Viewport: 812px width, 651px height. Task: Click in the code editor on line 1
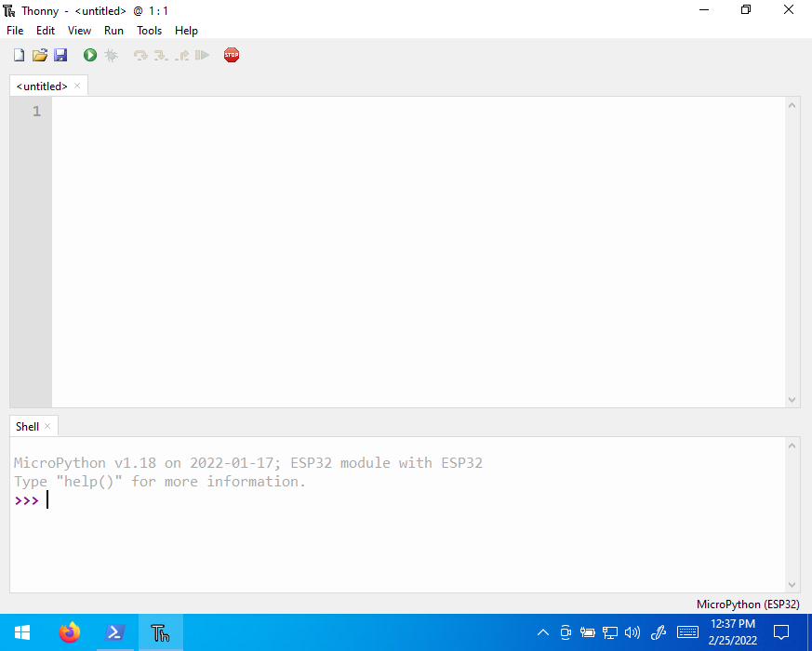point(419,111)
